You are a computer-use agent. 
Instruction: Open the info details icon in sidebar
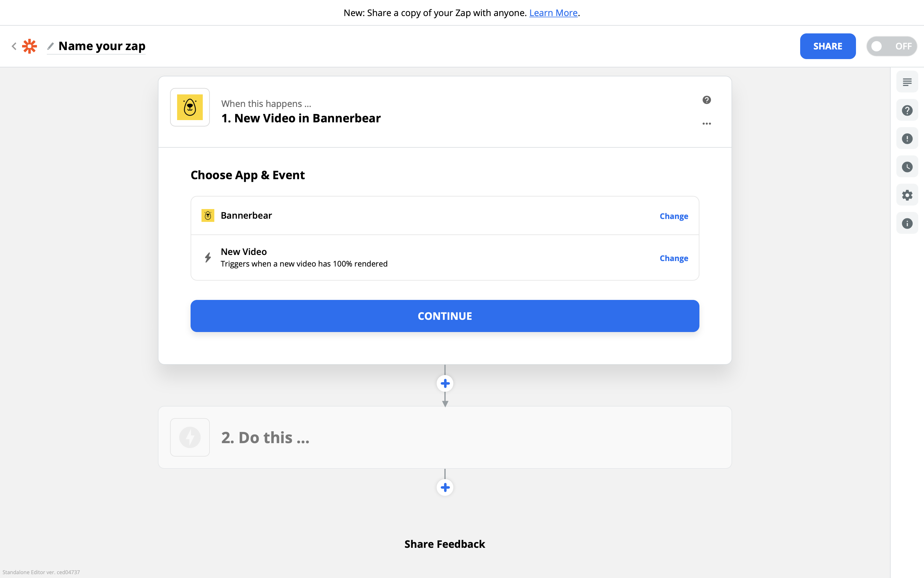click(907, 223)
